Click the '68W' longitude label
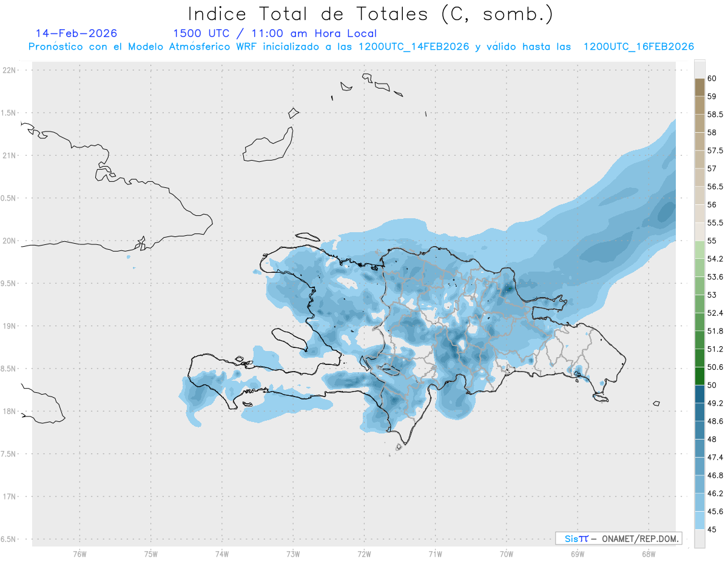Screen dimensions: 728x562 [x=649, y=554]
